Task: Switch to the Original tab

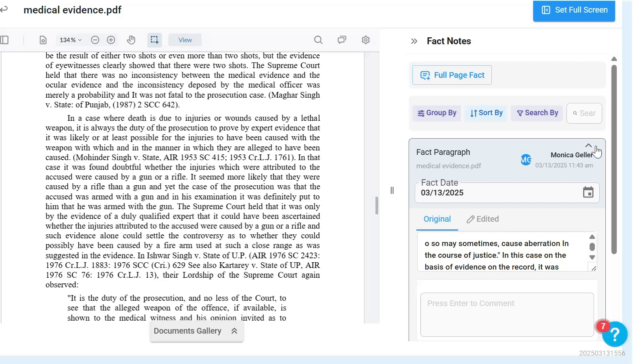Action: tap(437, 219)
